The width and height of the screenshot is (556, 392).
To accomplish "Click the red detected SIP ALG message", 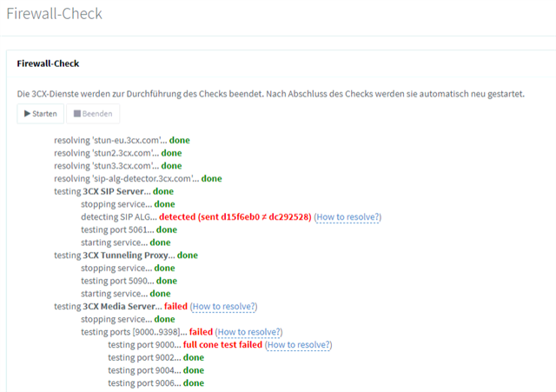I will [x=235, y=216].
